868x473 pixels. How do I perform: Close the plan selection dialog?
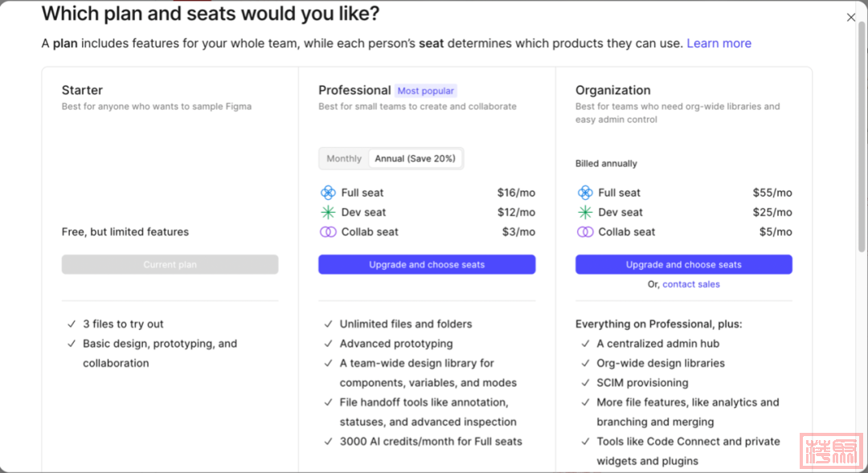(851, 18)
